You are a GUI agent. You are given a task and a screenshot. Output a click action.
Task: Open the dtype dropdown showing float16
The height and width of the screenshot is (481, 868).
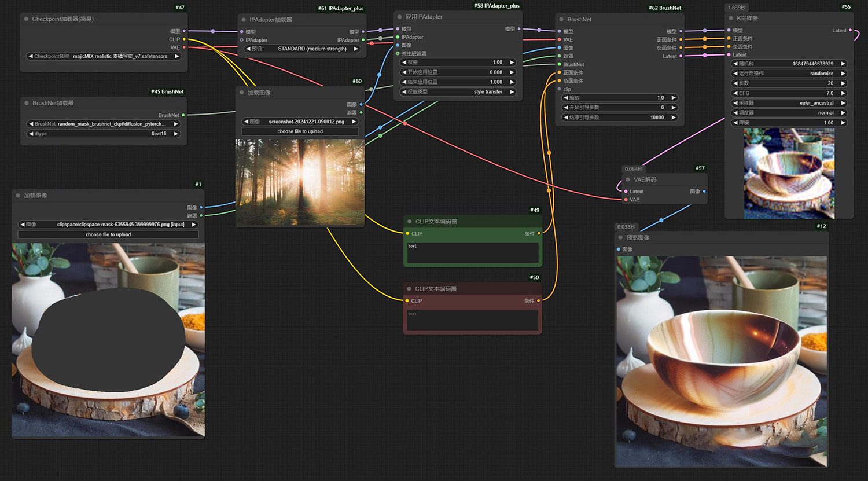[x=104, y=134]
